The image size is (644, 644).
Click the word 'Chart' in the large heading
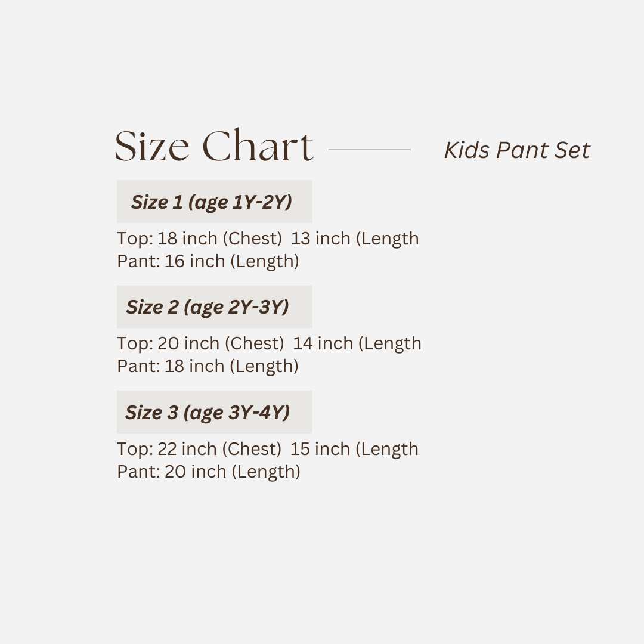(x=258, y=146)
